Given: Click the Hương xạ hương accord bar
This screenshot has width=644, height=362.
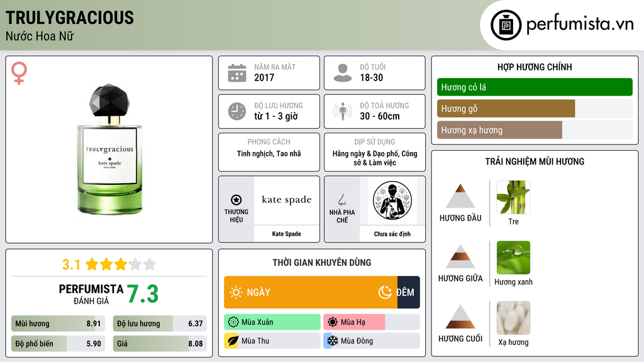Looking at the screenshot, I should click(535, 130).
